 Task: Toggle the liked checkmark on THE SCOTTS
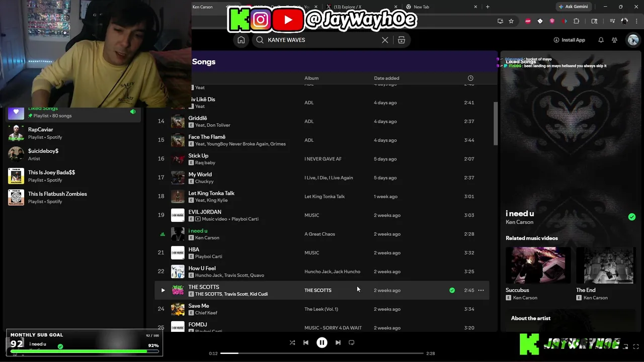452,290
